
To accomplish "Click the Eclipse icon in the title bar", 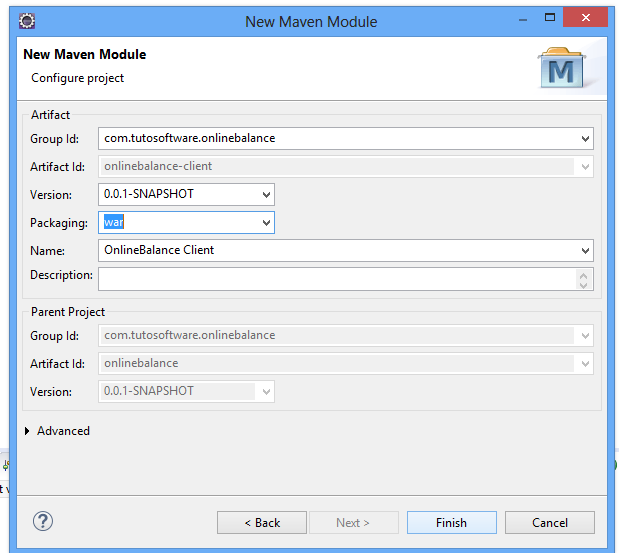I will pyautogui.click(x=27, y=21).
